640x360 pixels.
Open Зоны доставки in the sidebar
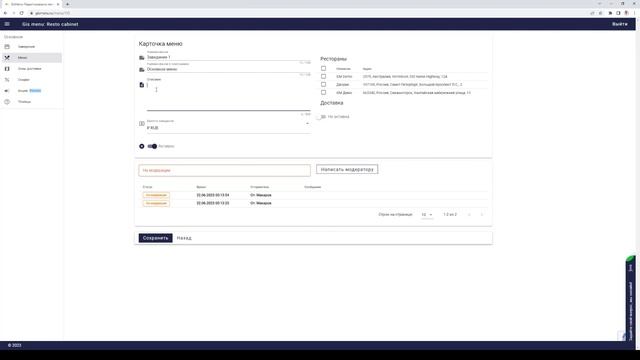pos(32,69)
